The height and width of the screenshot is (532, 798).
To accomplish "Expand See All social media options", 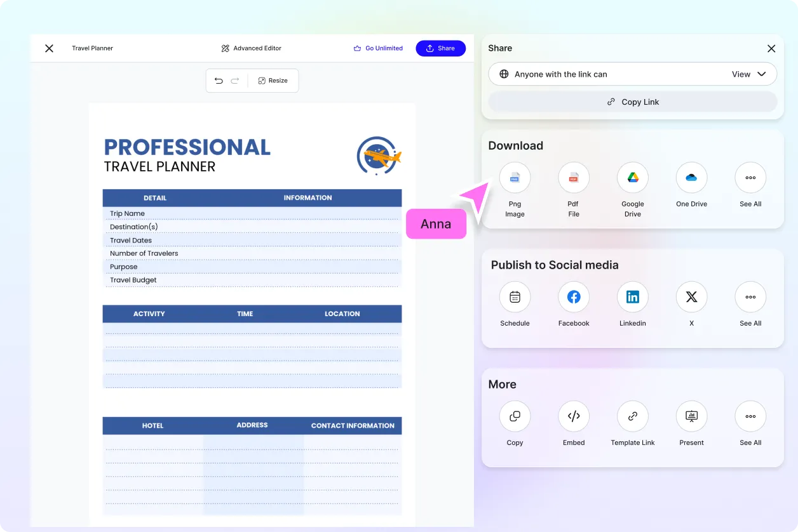I will (x=750, y=296).
